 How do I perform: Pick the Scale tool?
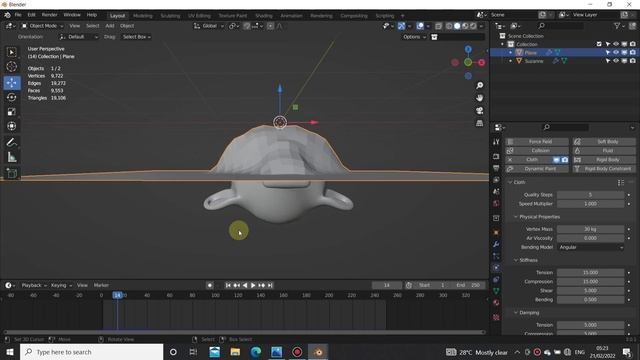click(11, 111)
